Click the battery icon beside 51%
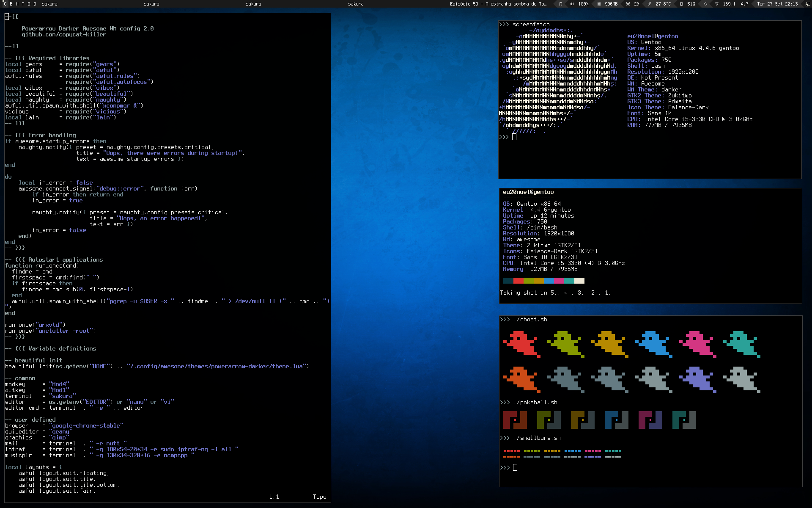Viewport: 812px width, 508px height. pyautogui.click(x=681, y=4)
